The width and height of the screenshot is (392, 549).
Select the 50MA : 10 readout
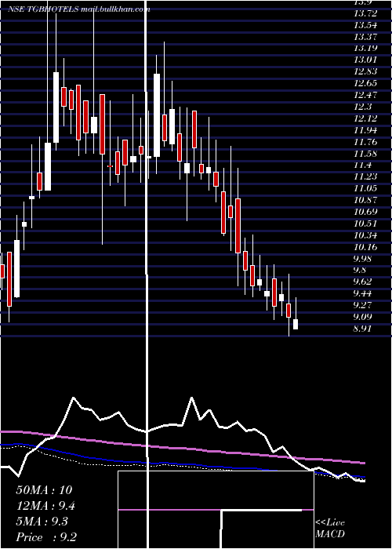44,490
